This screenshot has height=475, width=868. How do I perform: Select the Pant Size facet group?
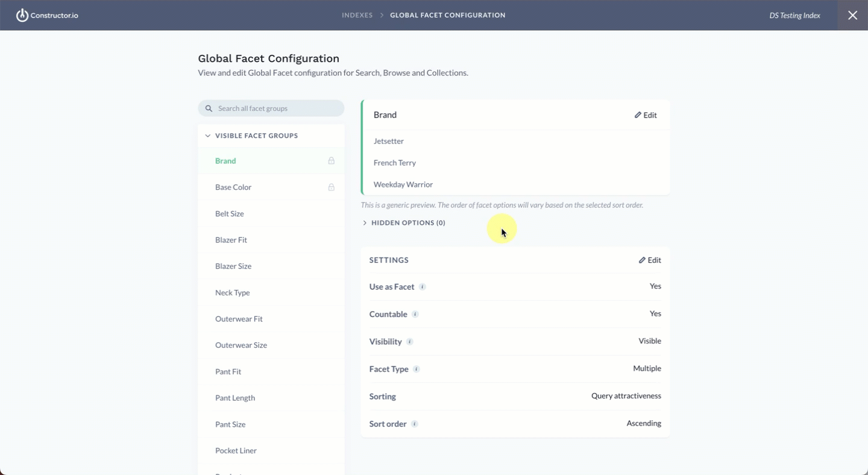point(271,424)
